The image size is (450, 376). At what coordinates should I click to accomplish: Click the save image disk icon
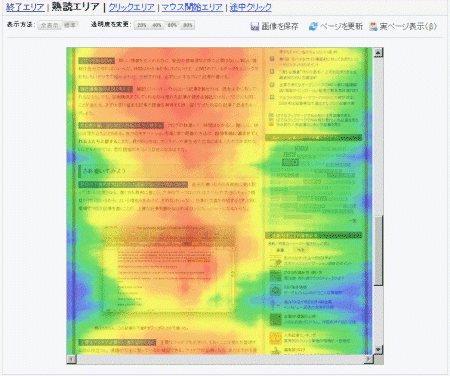point(255,26)
